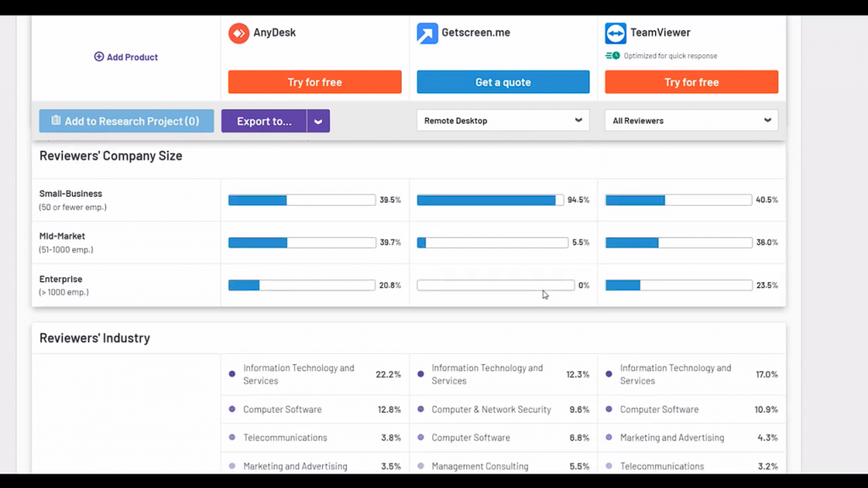Click the 10.9% TeamViewer Computer Software value

766,409
